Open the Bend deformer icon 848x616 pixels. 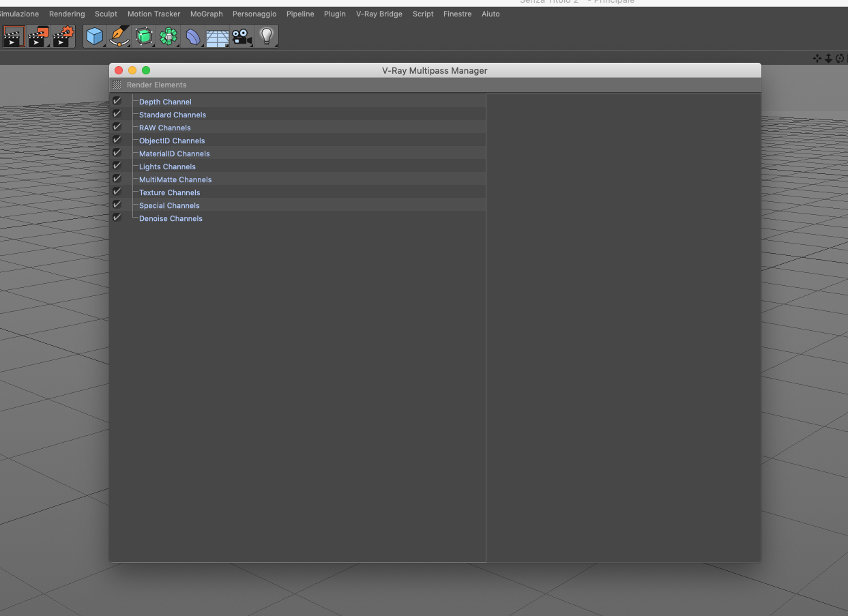pos(193,36)
